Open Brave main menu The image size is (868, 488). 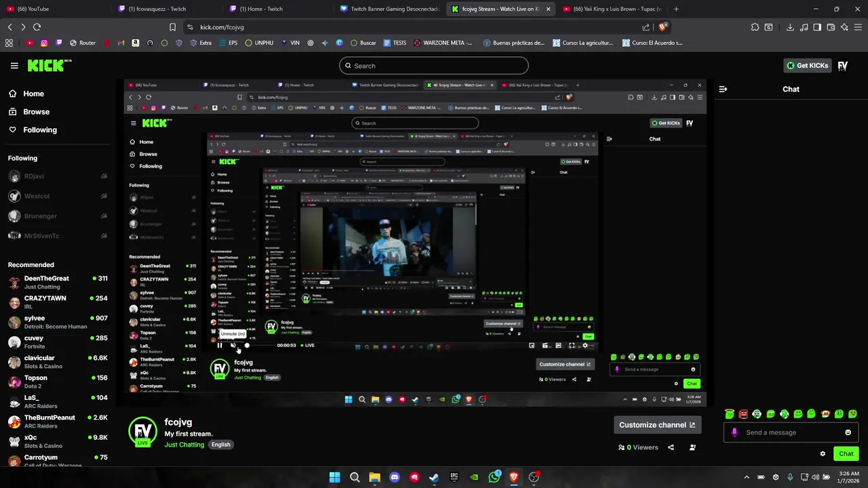tap(858, 27)
